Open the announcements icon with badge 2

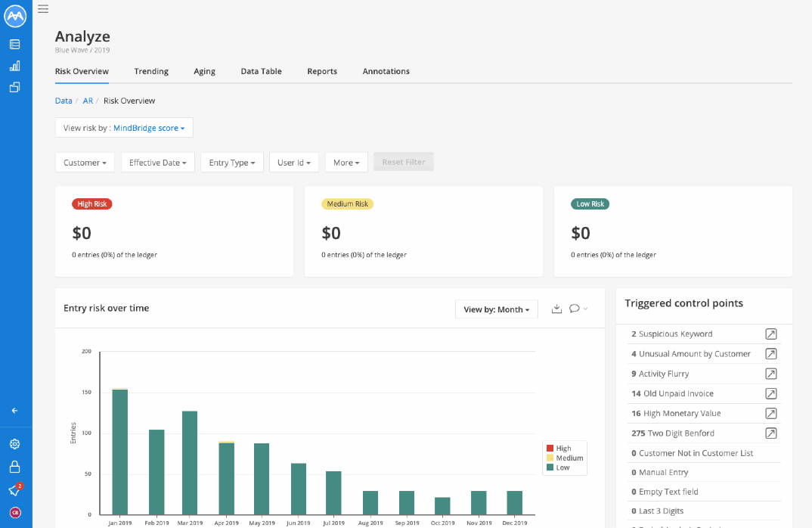tap(15, 489)
